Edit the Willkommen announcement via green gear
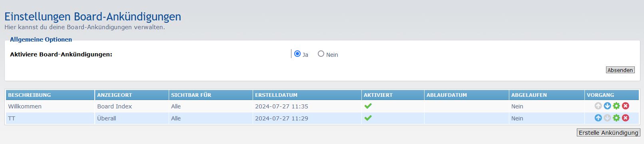 [616, 106]
